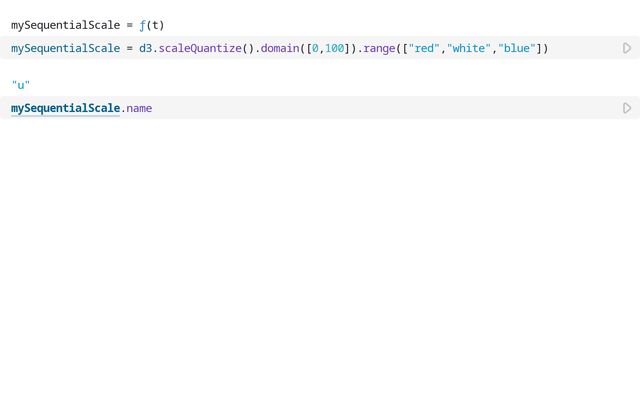
Task: Click the "blue" string in range
Action: (x=516, y=48)
